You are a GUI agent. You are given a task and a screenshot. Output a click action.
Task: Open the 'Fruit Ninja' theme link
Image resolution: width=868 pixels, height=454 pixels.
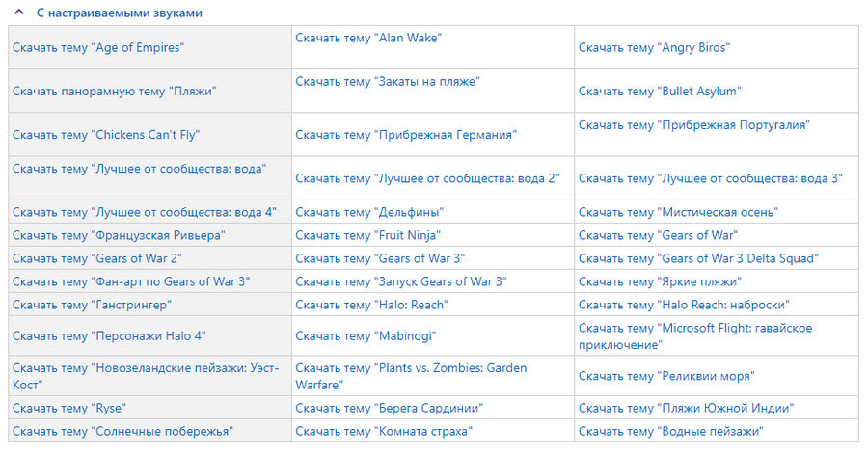coord(367,235)
